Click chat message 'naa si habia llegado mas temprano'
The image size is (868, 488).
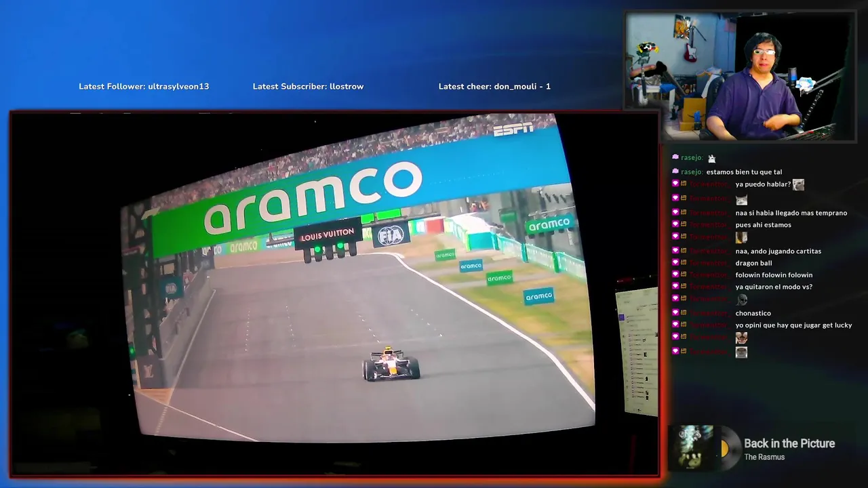[x=791, y=213]
